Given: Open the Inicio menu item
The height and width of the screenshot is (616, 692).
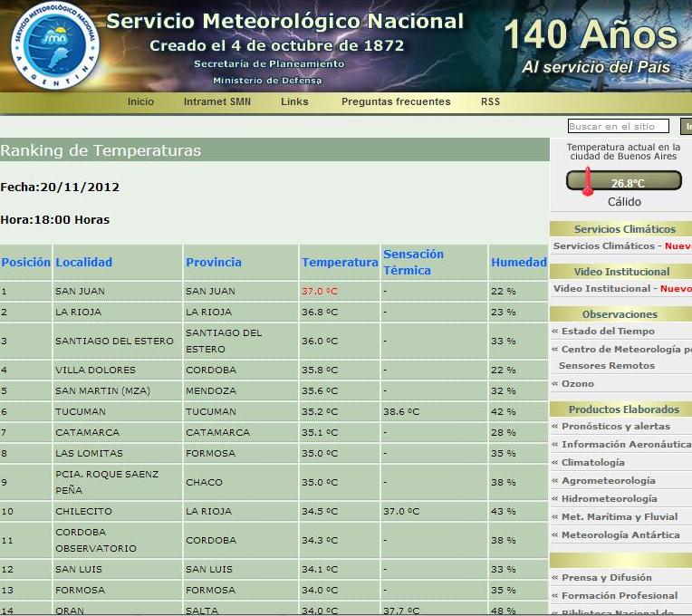Looking at the screenshot, I should pos(140,101).
